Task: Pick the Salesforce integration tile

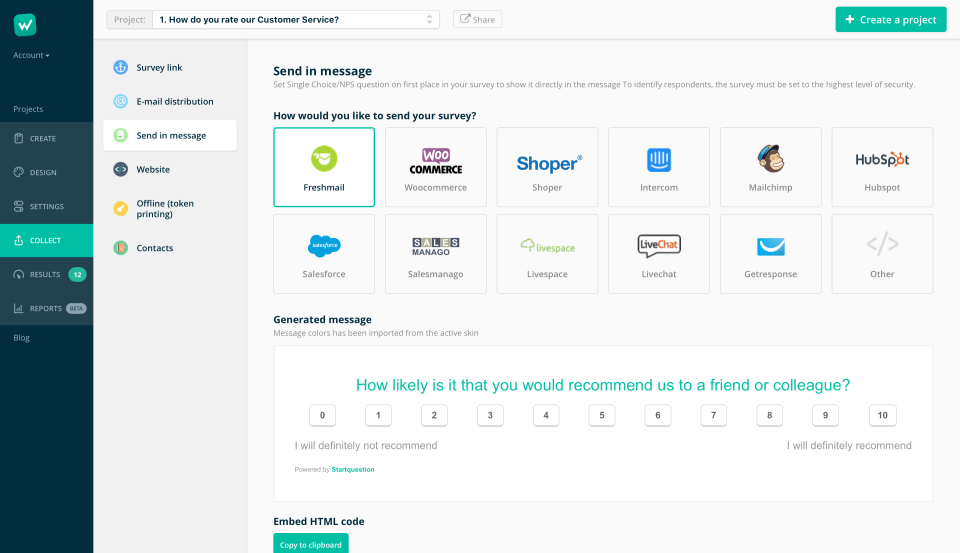Action: click(x=324, y=254)
